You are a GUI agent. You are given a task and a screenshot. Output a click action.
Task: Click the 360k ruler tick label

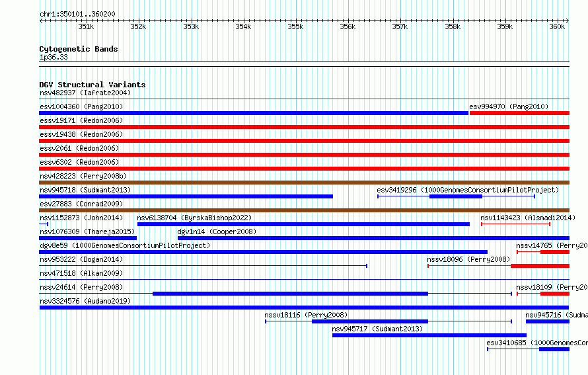click(557, 26)
